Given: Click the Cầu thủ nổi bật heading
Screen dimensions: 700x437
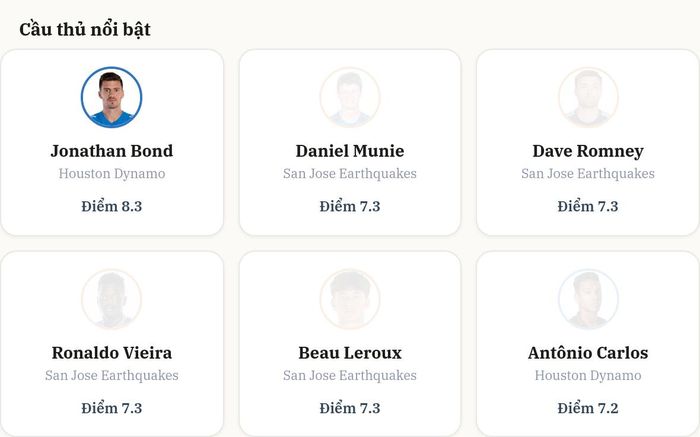Looking at the screenshot, I should coord(85,29).
